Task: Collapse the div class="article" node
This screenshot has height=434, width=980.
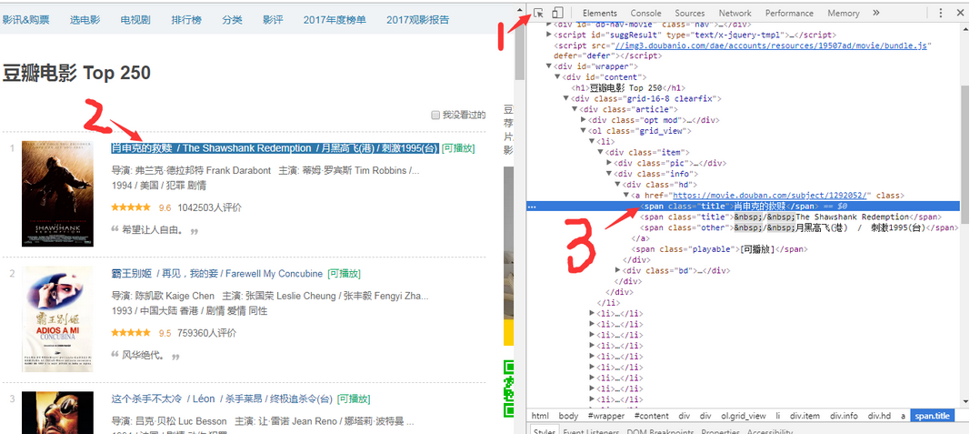Action: pos(575,109)
